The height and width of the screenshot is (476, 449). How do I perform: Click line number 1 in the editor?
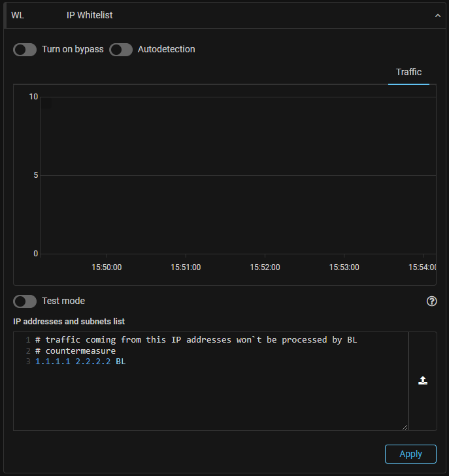tap(28, 340)
